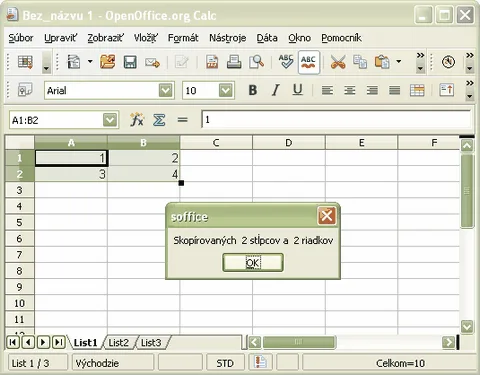
Task: Open the Styles and Formatting icon
Action: click(x=25, y=90)
